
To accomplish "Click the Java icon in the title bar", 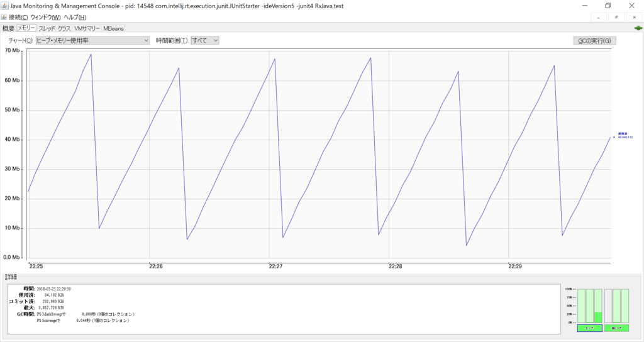I will (5, 5).
